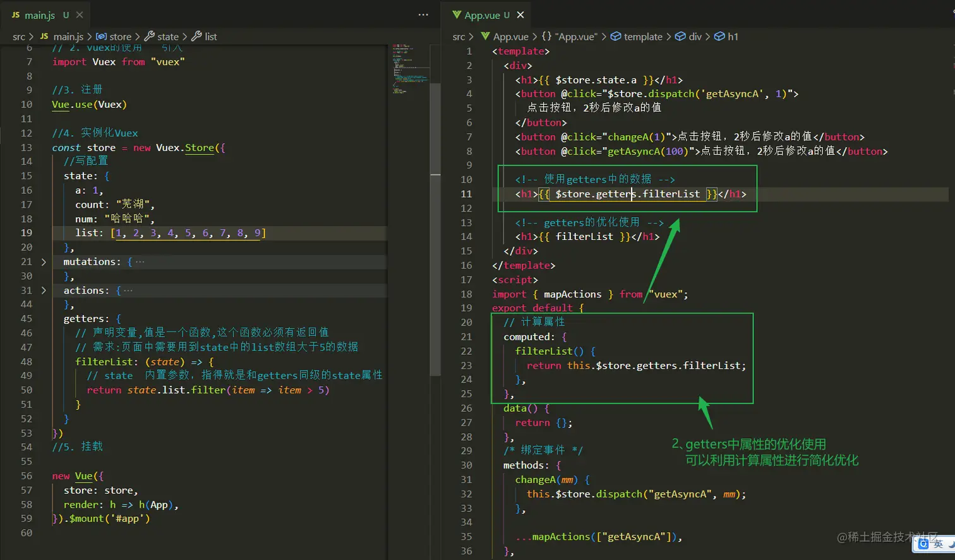Click the Store link in new Vuex.Store({

coord(200,148)
